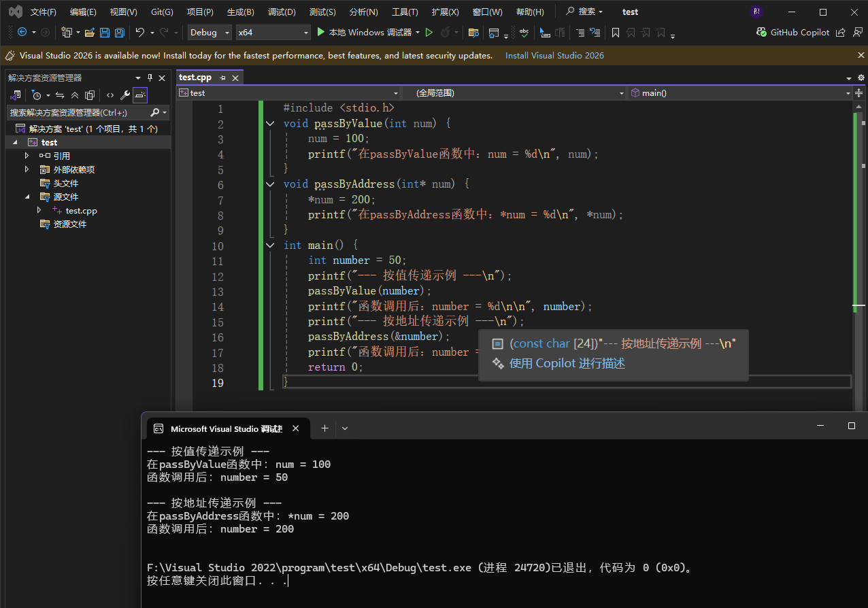
Task: Open the 工具(T) tools menu
Action: (405, 12)
